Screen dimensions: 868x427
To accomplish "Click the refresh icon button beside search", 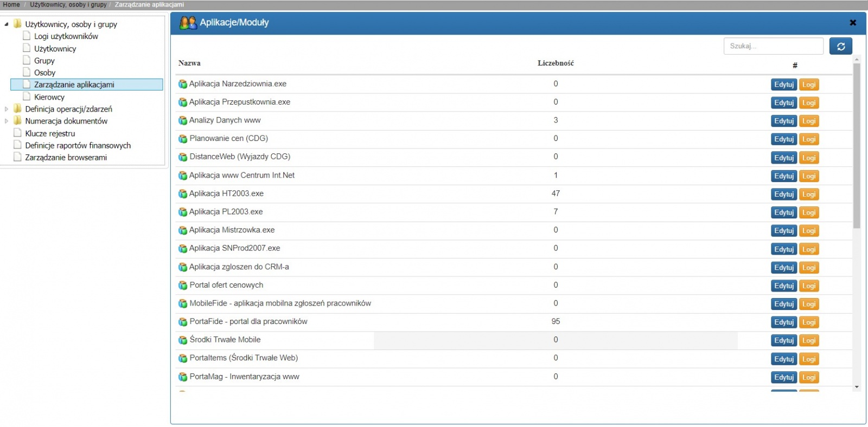I will tap(841, 46).
